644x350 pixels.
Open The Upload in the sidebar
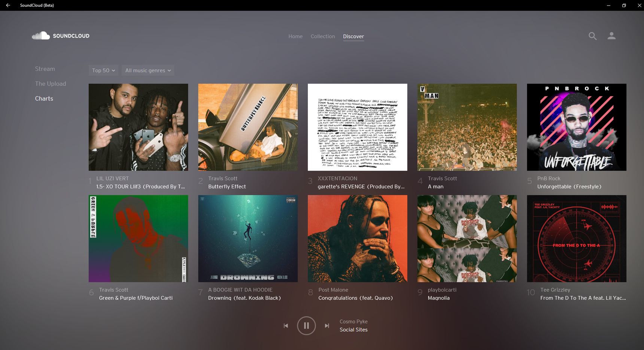click(51, 84)
